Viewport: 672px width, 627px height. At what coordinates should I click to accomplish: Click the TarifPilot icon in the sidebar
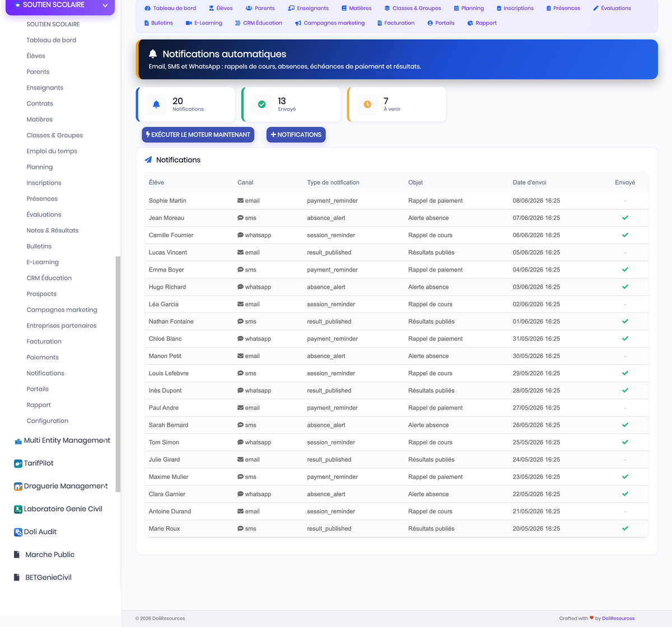[18, 464]
